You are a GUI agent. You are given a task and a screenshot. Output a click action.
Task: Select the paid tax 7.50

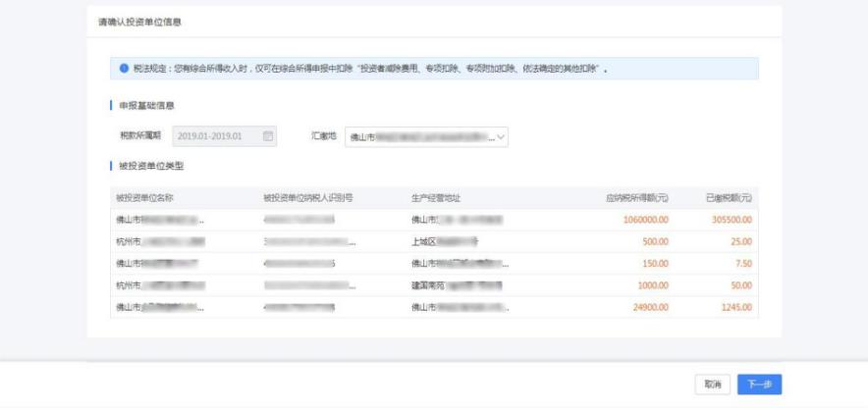(x=743, y=264)
